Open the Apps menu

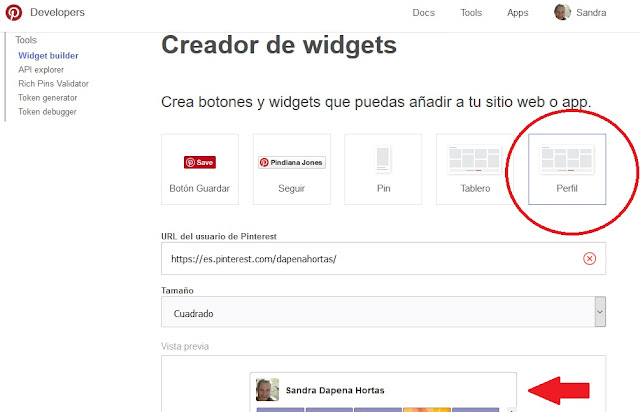(518, 13)
